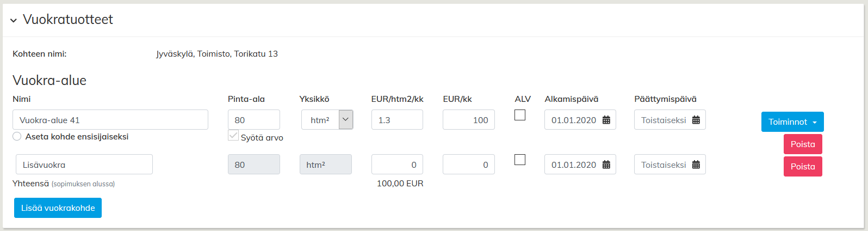Open calendar for Vuokra-alue 41 Alkamispäivä
The height and width of the screenshot is (231, 868).
point(606,120)
